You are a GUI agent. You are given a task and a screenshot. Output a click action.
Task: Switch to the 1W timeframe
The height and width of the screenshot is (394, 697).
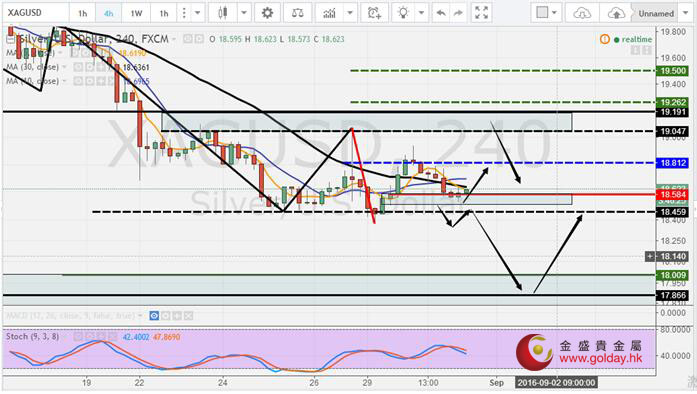tap(136, 13)
